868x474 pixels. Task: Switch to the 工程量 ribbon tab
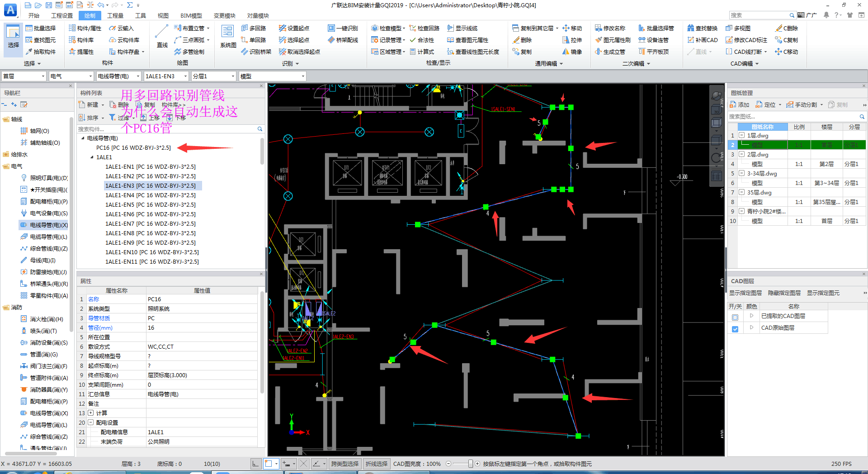coord(115,15)
